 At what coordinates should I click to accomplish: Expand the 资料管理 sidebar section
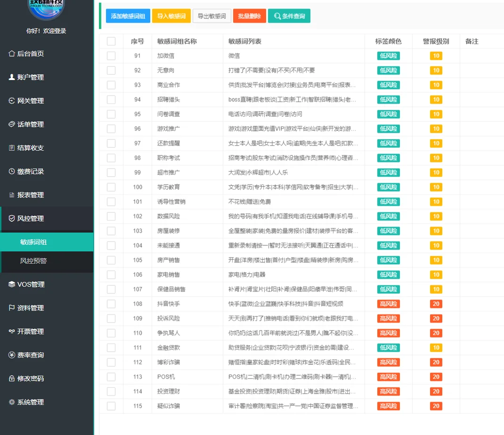(47, 308)
